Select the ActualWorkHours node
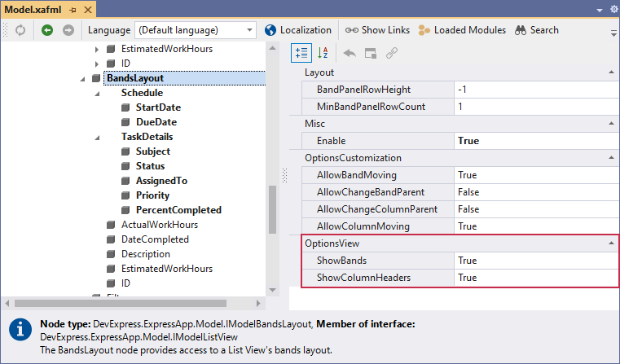Image resolution: width=620 pixels, height=364 pixels. 160,225
